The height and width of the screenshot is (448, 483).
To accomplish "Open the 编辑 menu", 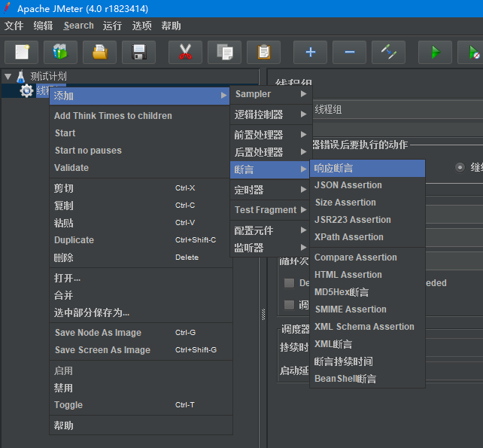I will [x=43, y=26].
